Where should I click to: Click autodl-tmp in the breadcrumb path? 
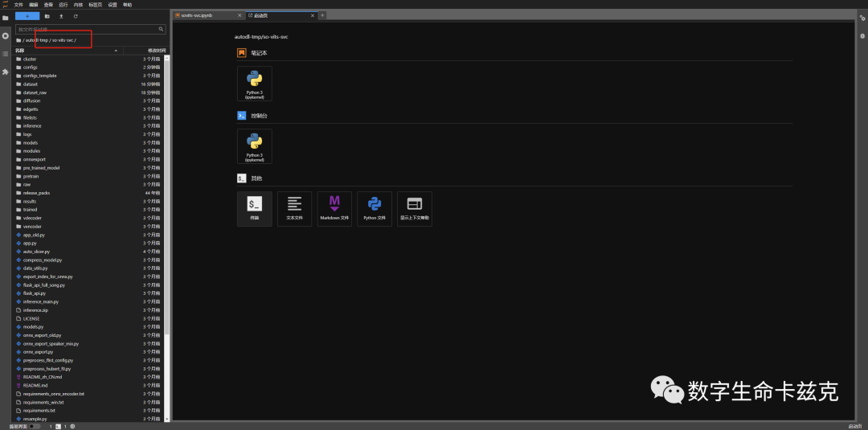(37, 40)
